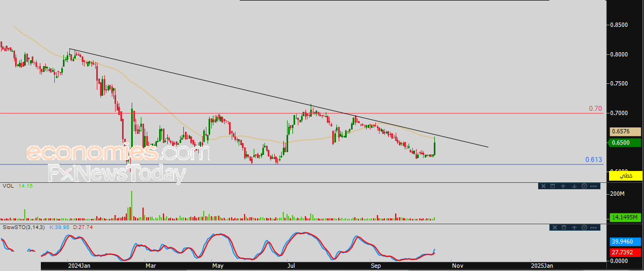This screenshot has height=271, width=644.
Task: Select the 0.613 support level label
Action: [x=593, y=160]
